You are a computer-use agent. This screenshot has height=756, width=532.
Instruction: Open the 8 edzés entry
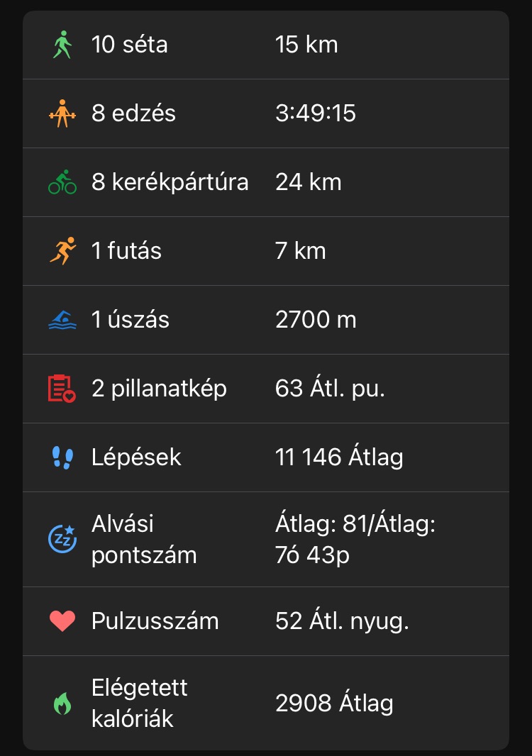(x=133, y=113)
